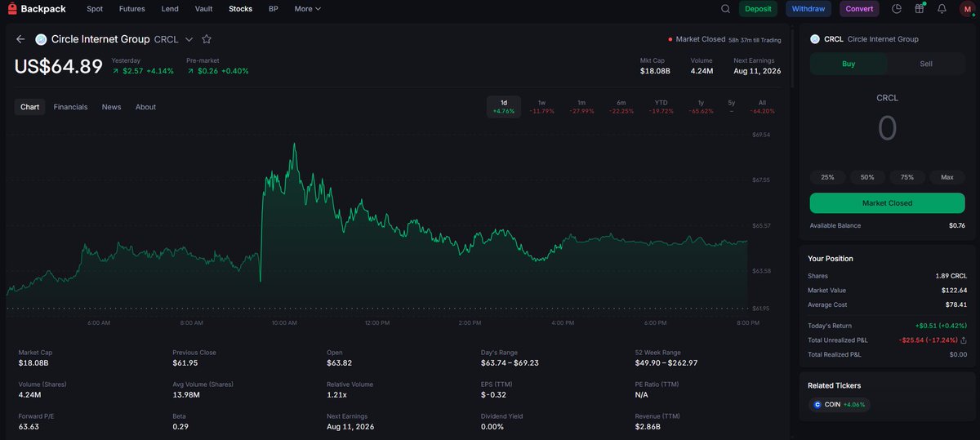Click the Revenue (TTM) $2.86B value
980x440 pixels.
[x=648, y=426]
